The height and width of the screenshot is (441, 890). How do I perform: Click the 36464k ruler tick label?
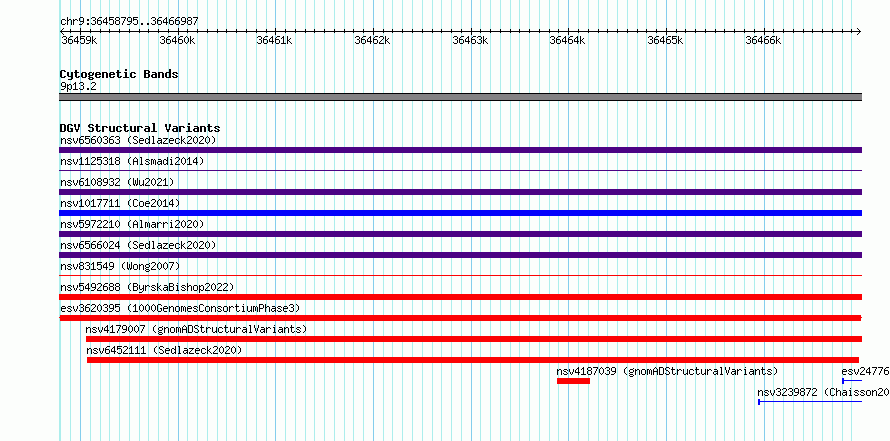(568, 40)
